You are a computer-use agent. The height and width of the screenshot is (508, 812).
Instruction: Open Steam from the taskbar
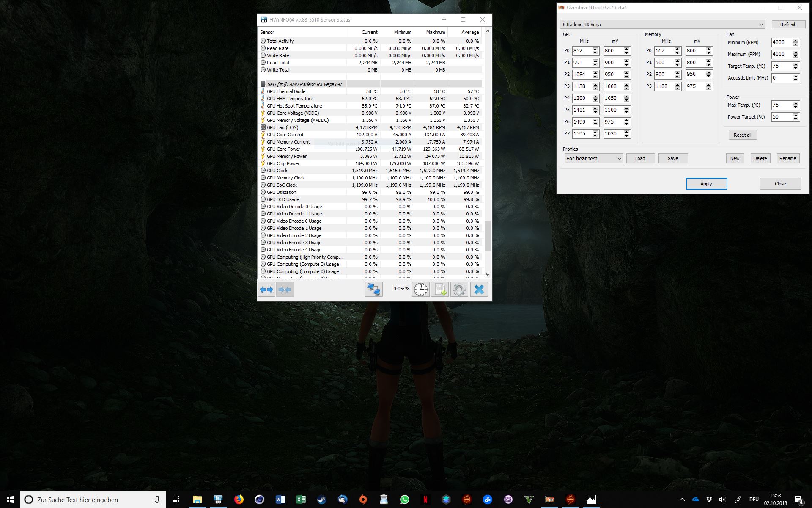click(322, 500)
